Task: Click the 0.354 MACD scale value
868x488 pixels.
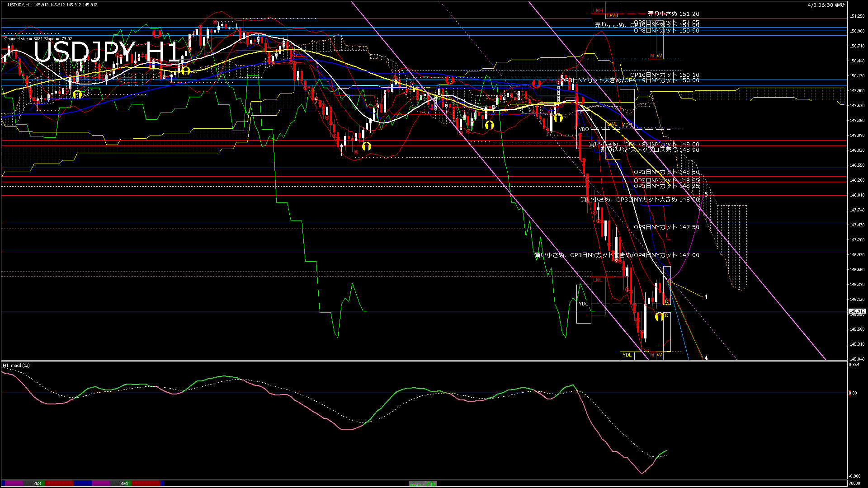Action: [x=854, y=365]
